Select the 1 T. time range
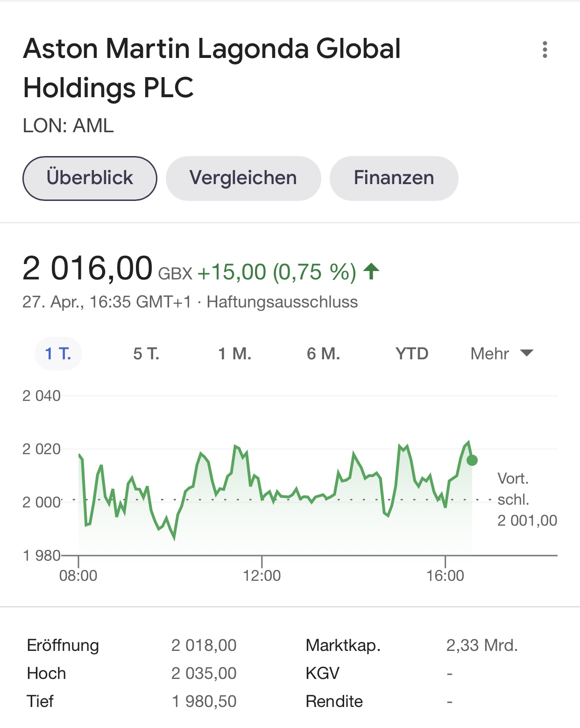580x728 pixels. (x=58, y=354)
